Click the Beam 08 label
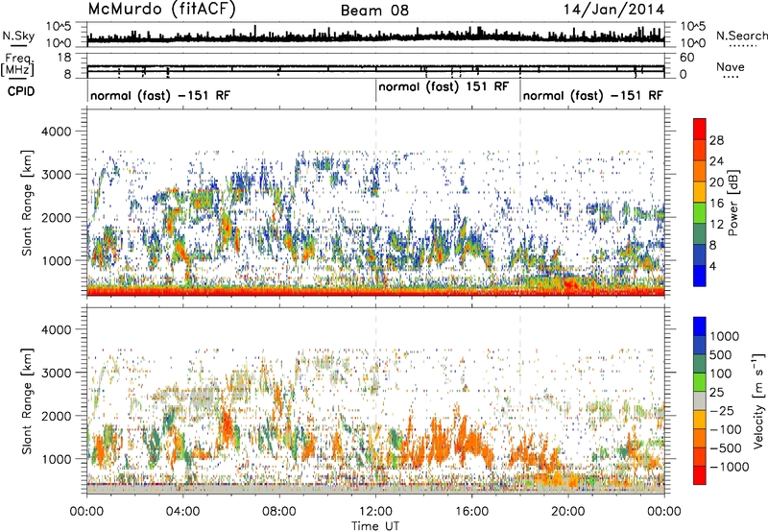This screenshot has height=532, width=768. 374,11
